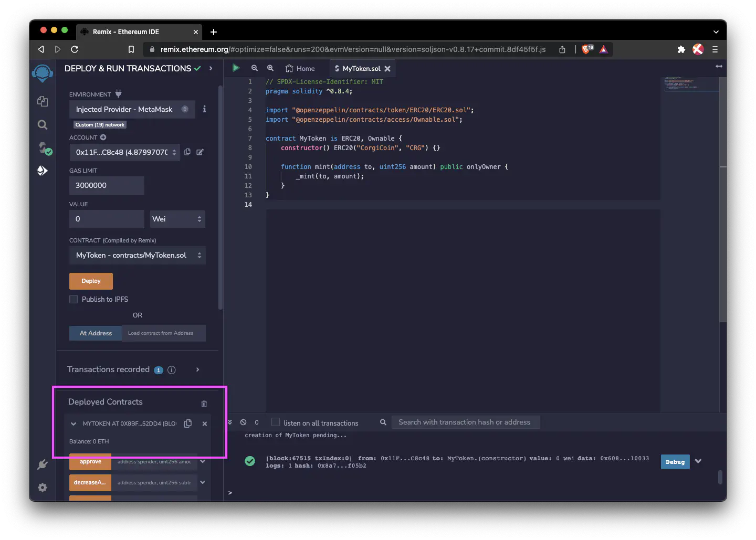This screenshot has width=756, height=540.
Task: Open environment info icon
Action: (204, 109)
